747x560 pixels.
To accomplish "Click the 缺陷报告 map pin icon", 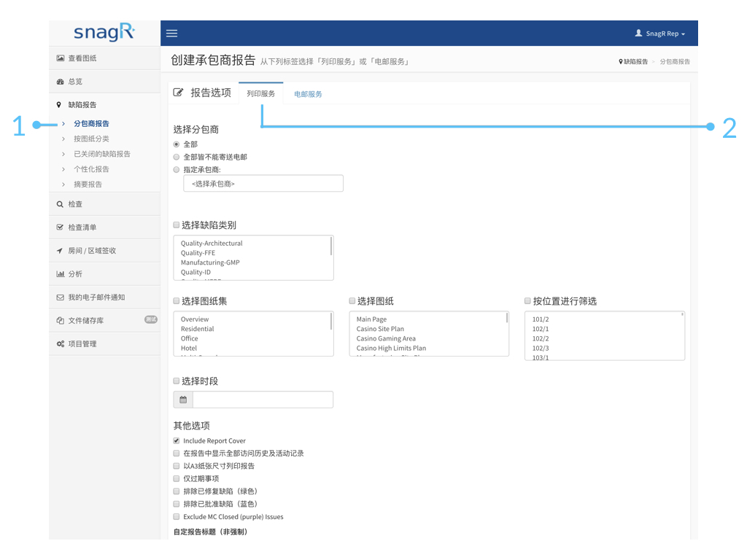I will click(59, 105).
